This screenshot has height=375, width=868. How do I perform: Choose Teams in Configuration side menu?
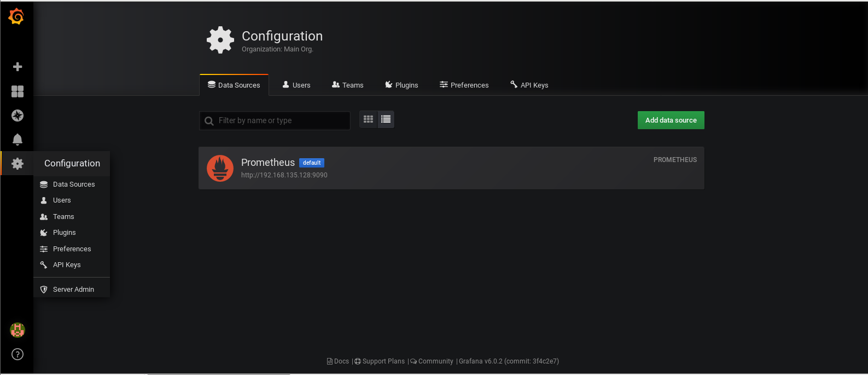(x=63, y=217)
